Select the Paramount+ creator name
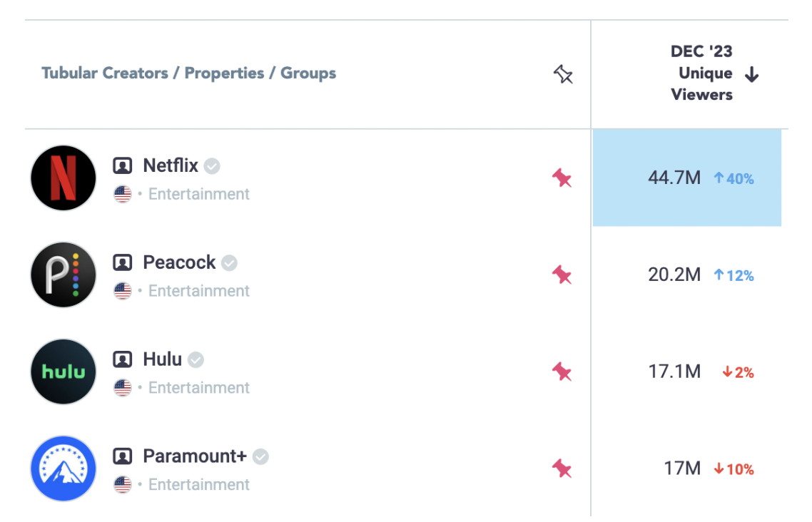 tap(195, 456)
